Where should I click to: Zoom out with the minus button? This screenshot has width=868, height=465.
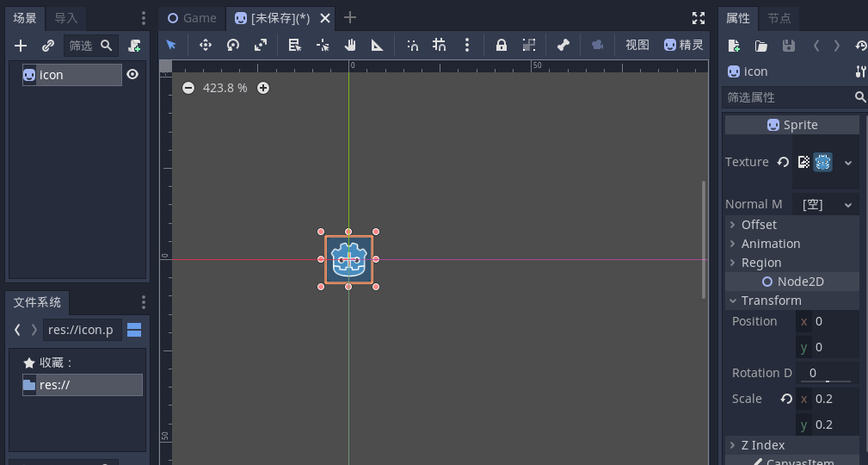(x=188, y=88)
